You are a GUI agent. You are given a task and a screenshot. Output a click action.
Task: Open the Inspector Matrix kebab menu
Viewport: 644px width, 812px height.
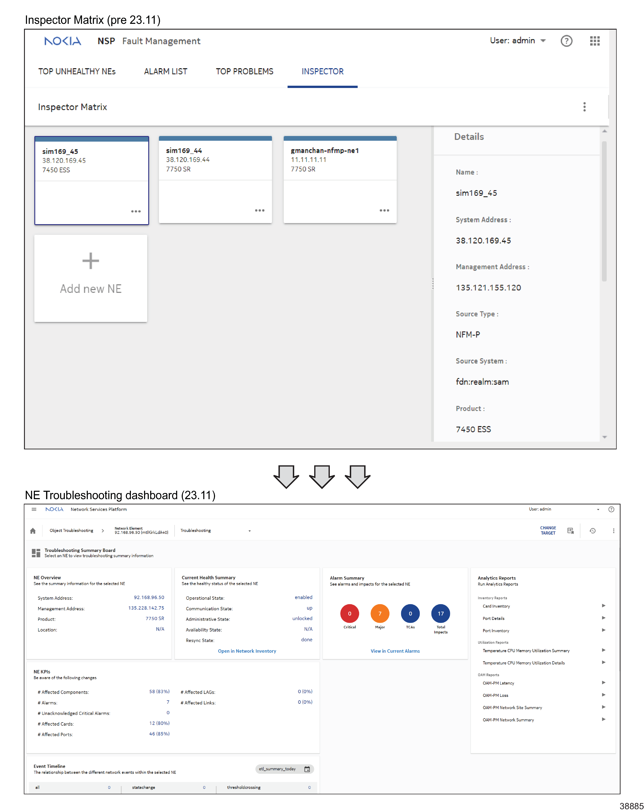(584, 107)
